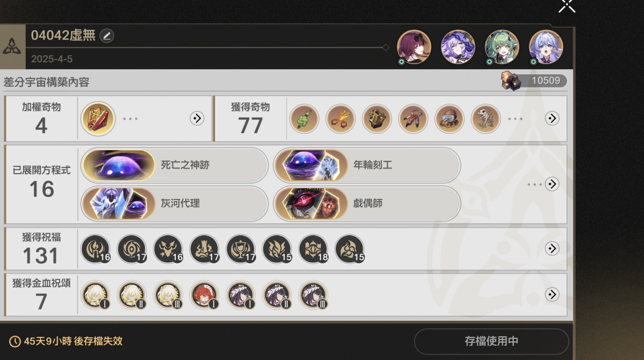Expand the 加權奇物 weighted curio list arrow
The width and height of the screenshot is (644, 360).
click(197, 118)
